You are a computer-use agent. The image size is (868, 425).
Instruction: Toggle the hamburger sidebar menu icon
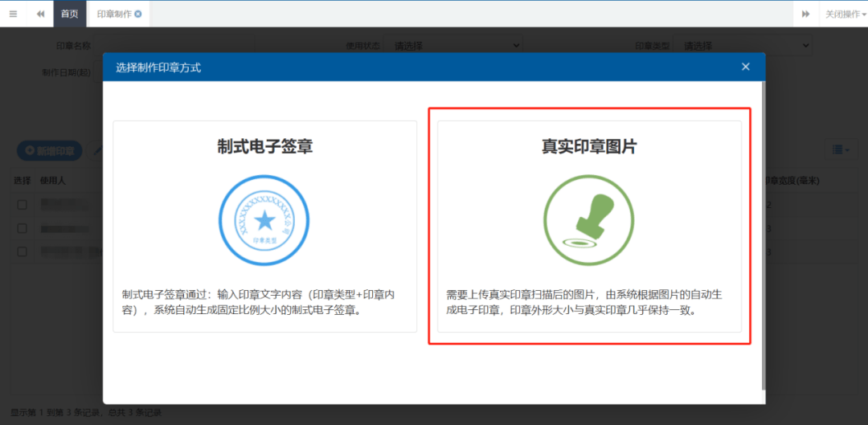pos(14,14)
